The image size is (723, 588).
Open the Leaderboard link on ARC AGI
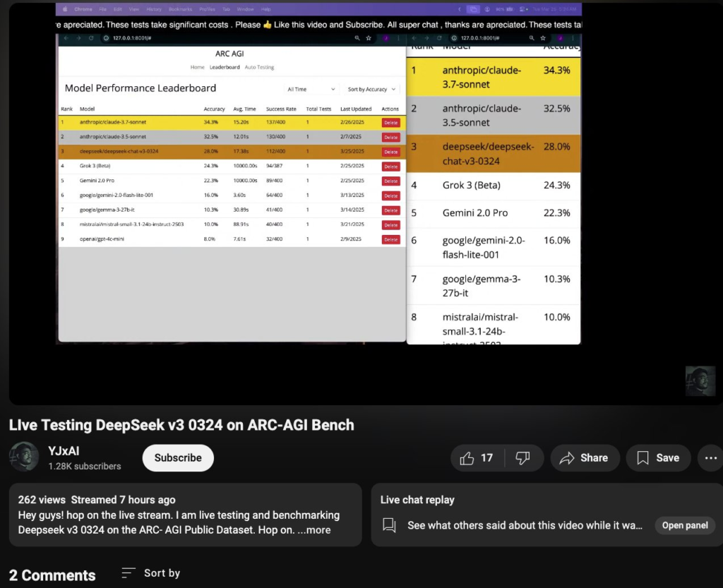[225, 67]
